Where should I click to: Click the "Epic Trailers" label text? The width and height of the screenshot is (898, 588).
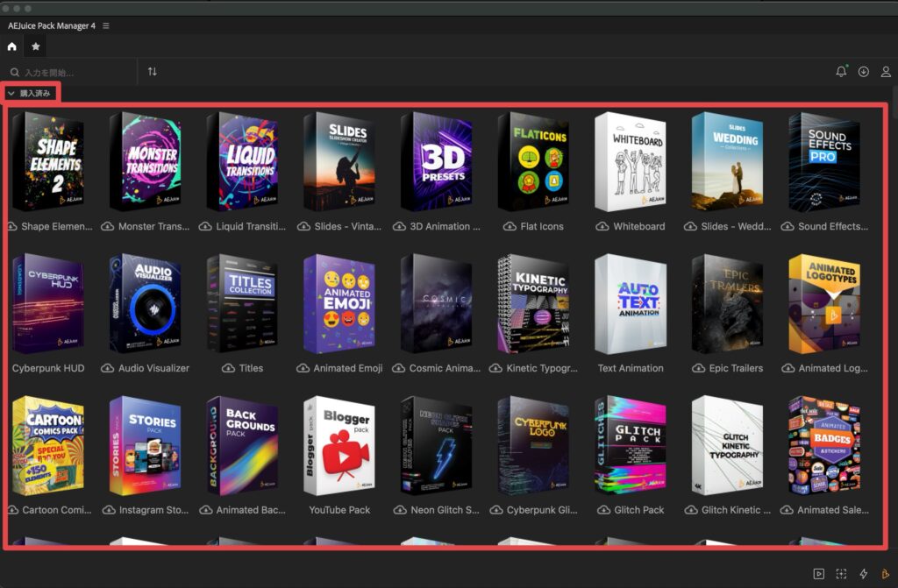[736, 368]
